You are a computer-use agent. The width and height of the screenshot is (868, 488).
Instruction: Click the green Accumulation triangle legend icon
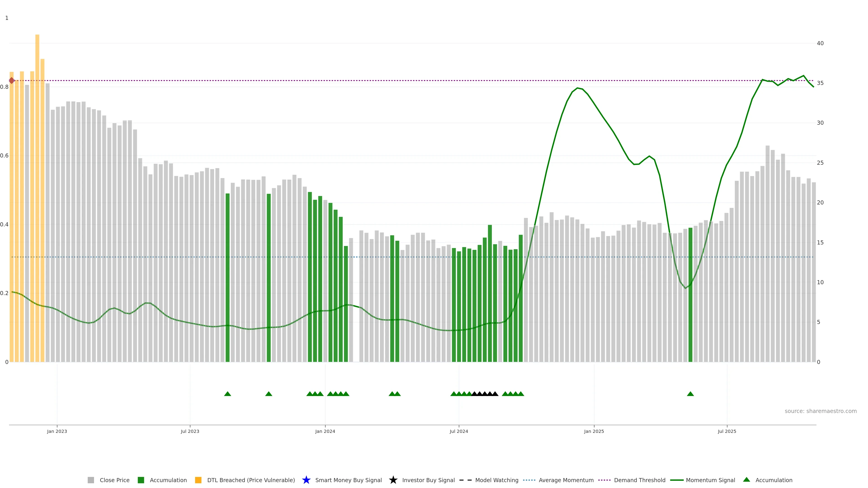pos(746,480)
